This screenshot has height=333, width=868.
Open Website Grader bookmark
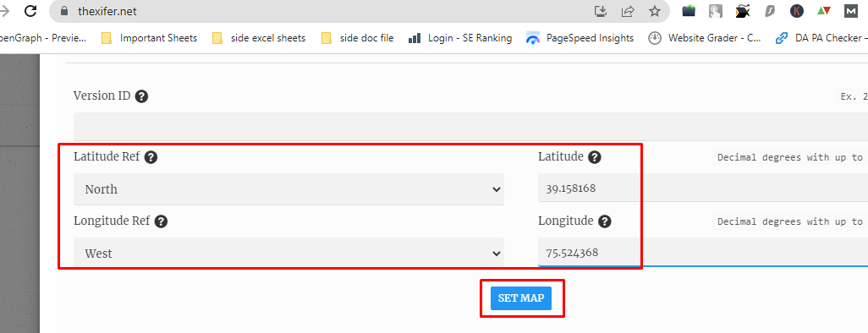click(705, 38)
